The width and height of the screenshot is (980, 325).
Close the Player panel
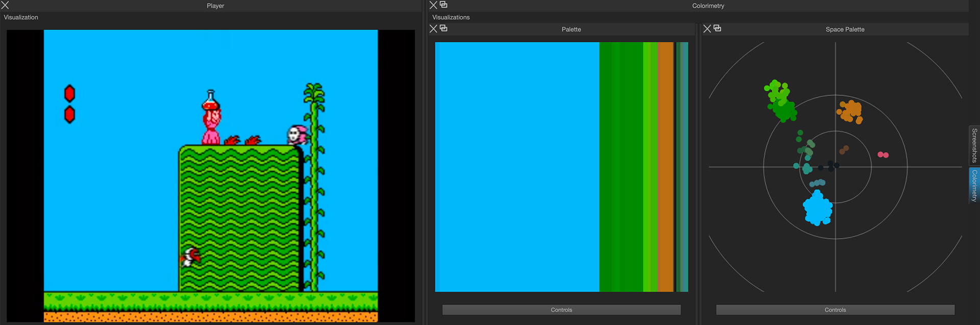point(5,5)
